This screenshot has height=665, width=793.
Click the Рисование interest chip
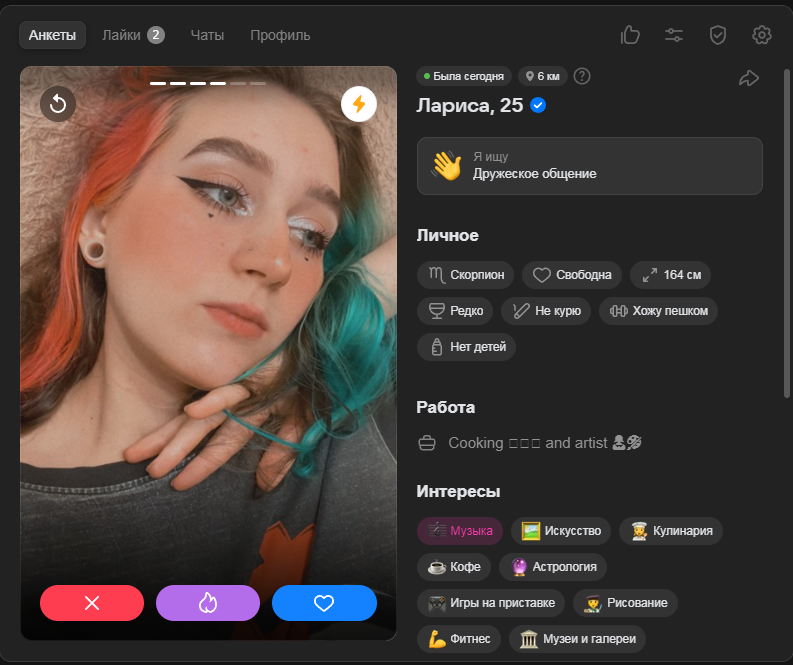[x=625, y=602]
